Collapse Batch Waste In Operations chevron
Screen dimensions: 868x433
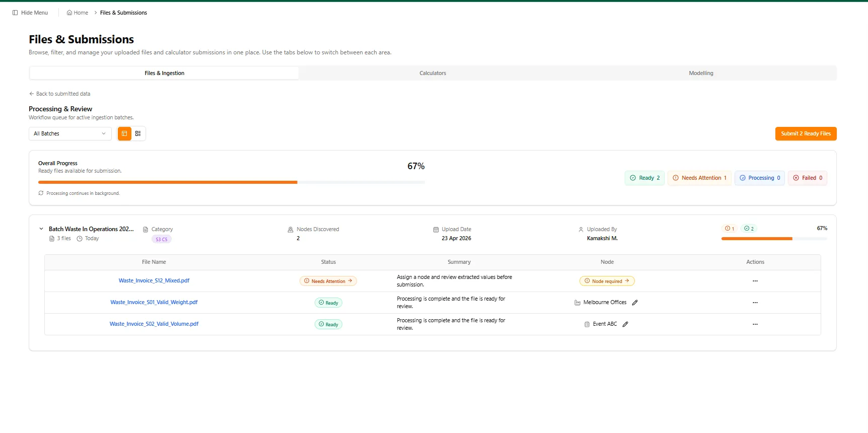pyautogui.click(x=41, y=229)
